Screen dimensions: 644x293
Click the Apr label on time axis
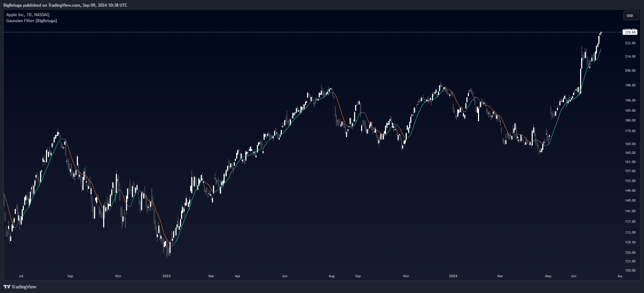[238, 276]
